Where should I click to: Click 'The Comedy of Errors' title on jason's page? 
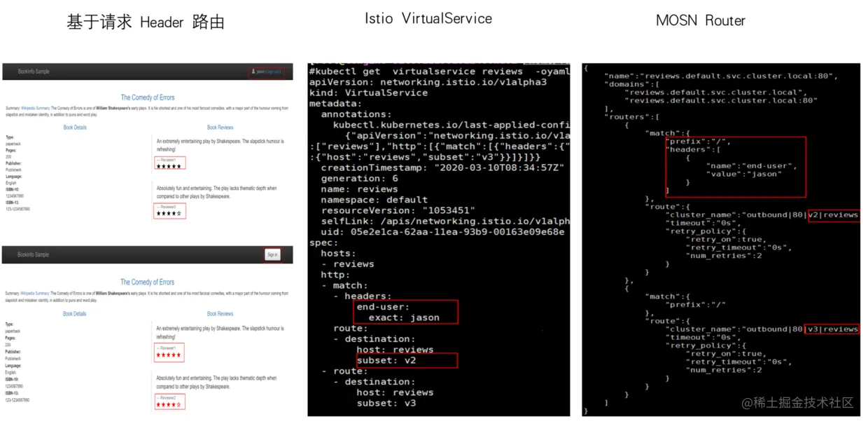(x=148, y=97)
